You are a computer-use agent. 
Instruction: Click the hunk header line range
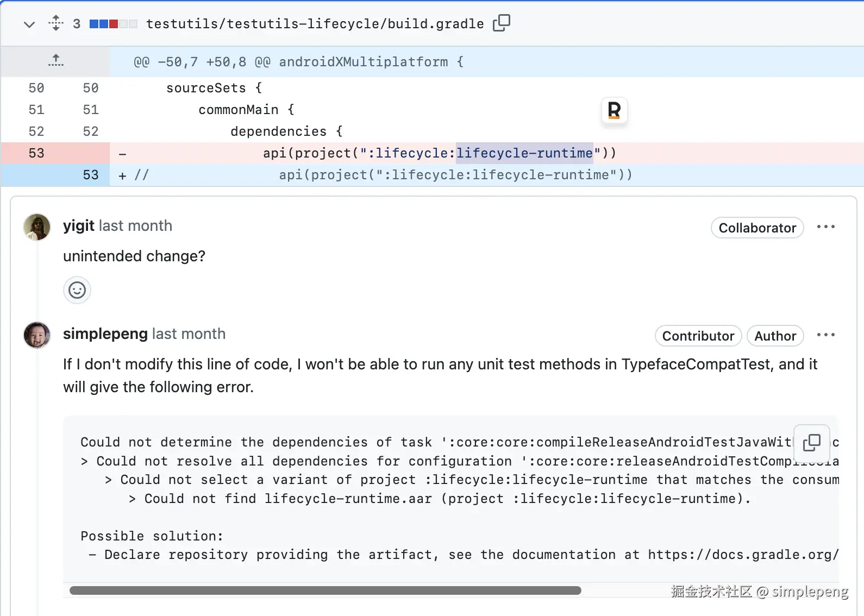[202, 62]
